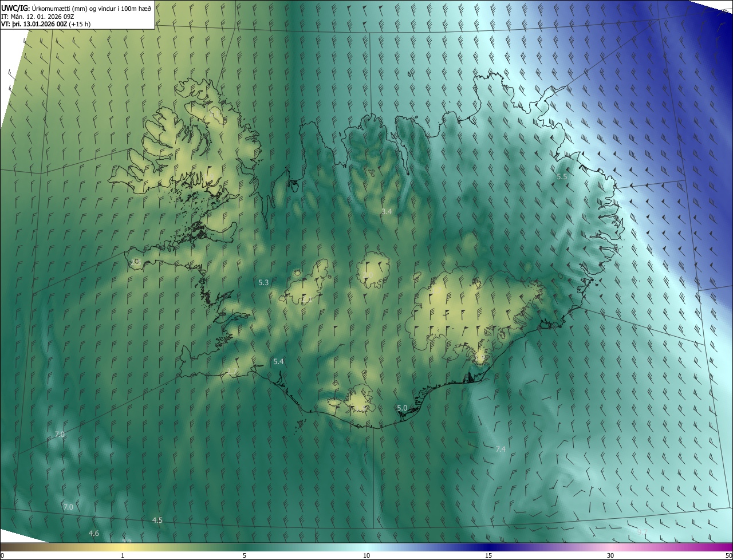The image size is (733, 560).
Task: Click the 3.4 value label on the map
Action: click(x=387, y=211)
